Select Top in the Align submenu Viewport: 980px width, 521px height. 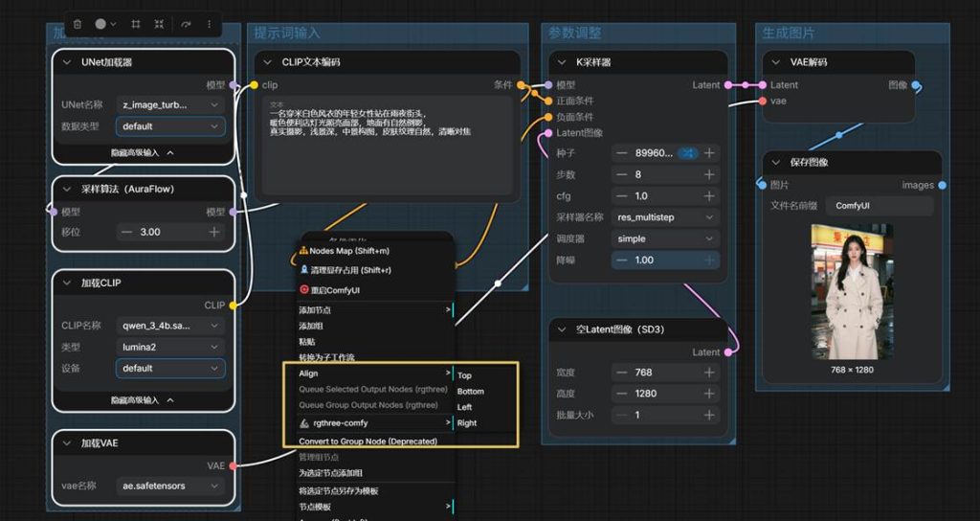click(464, 375)
